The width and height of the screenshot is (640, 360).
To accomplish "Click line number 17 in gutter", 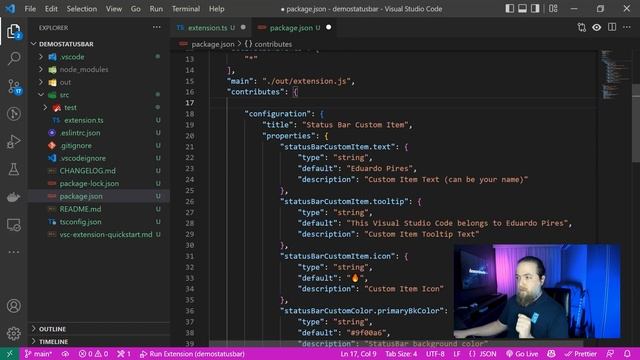I will (x=190, y=103).
